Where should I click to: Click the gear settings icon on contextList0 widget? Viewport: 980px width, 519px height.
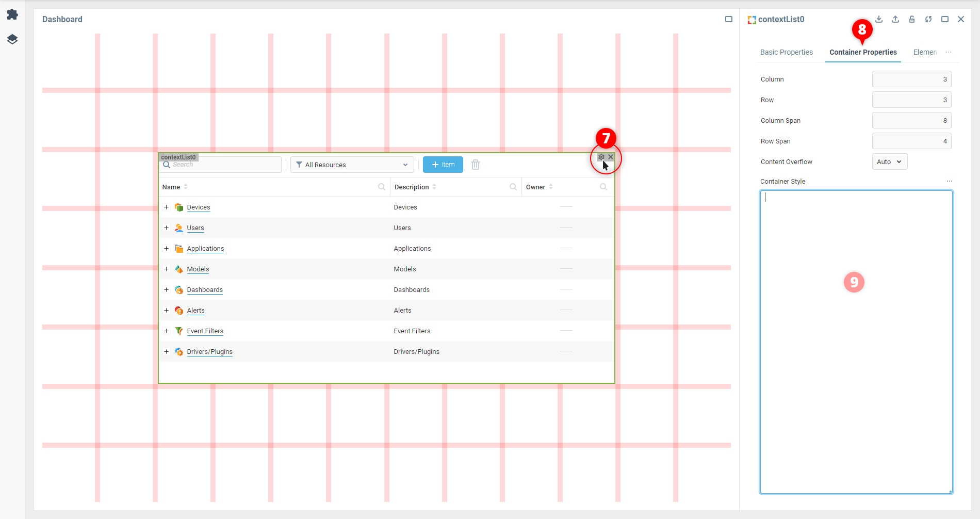tap(601, 157)
